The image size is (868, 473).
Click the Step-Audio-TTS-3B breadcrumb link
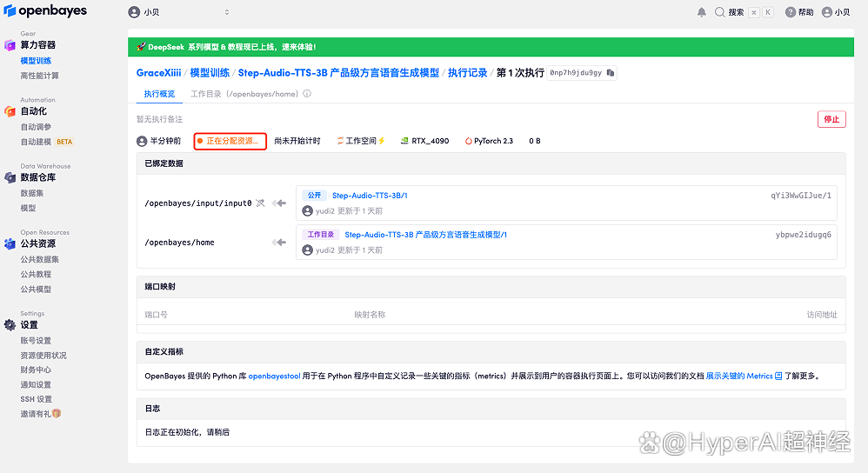pos(339,72)
